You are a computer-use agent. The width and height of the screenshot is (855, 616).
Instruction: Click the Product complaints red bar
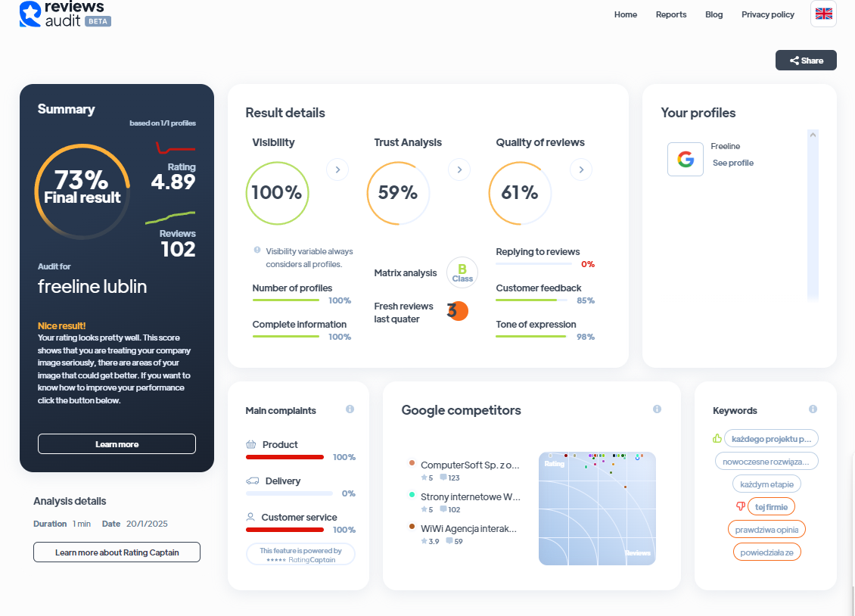tap(284, 457)
